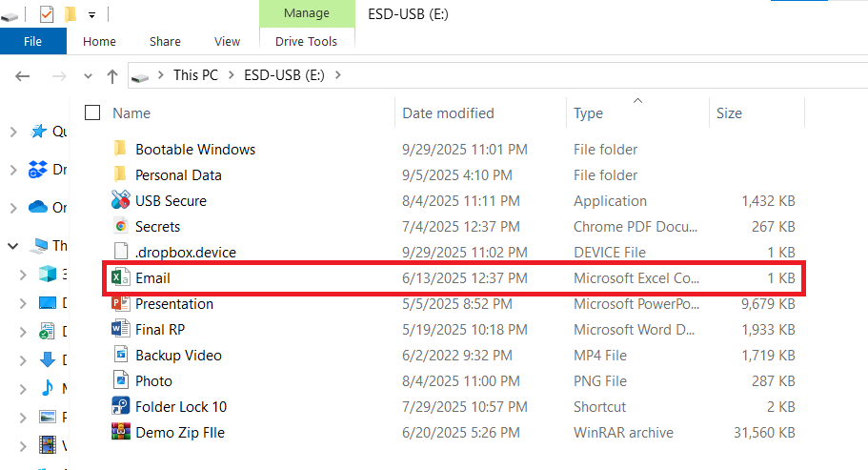
Task: Expand Quick access tree node
Action: (x=13, y=132)
